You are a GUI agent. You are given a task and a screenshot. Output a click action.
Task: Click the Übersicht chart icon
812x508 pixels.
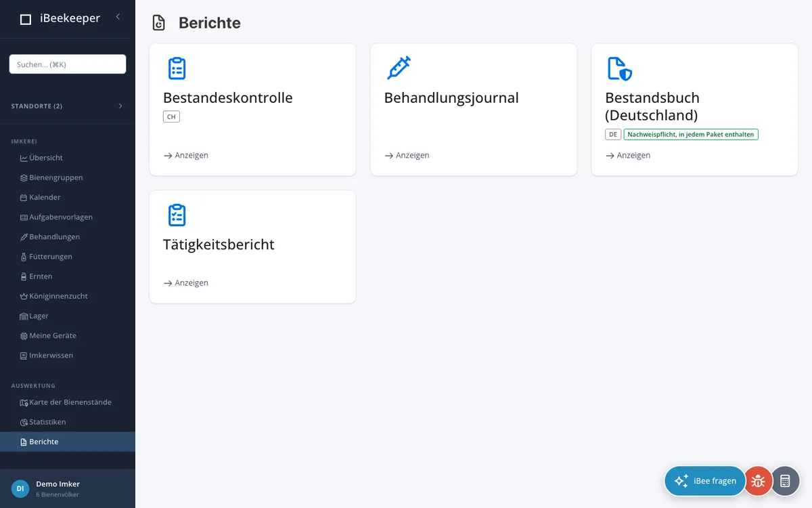(24, 158)
